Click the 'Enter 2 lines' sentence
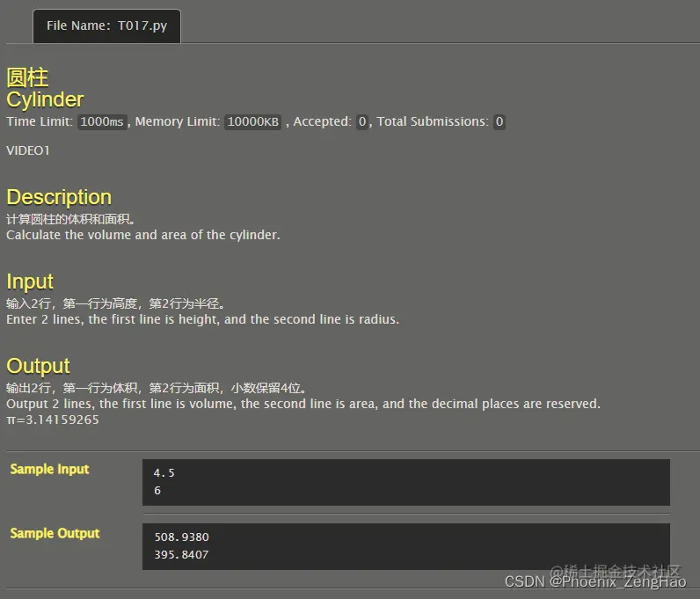Screen dimensions: 700x599 point(202,319)
